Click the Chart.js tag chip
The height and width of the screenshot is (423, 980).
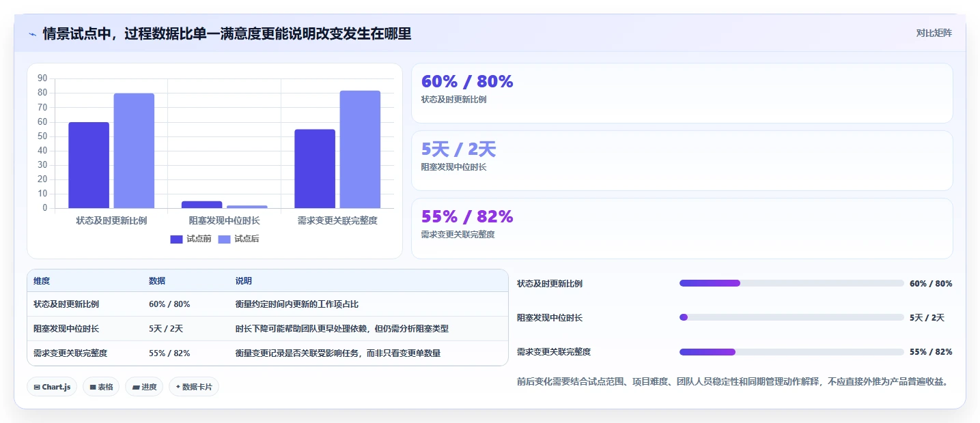tap(52, 387)
